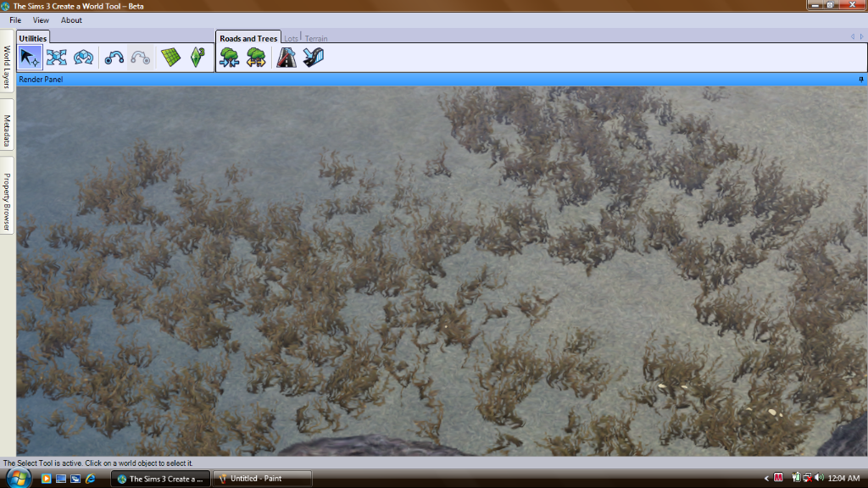Expand hidden system tray icons chevron
The image size is (868, 488).
(x=766, y=478)
